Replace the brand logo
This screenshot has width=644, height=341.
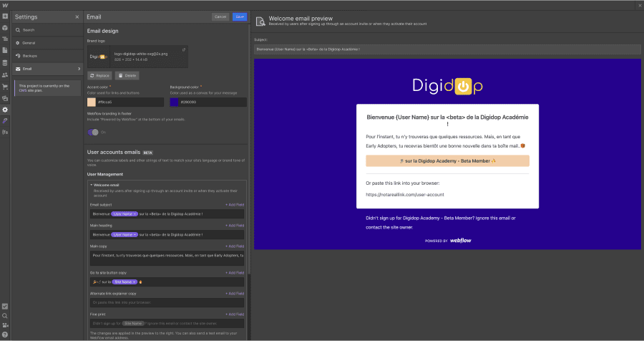[x=99, y=76]
